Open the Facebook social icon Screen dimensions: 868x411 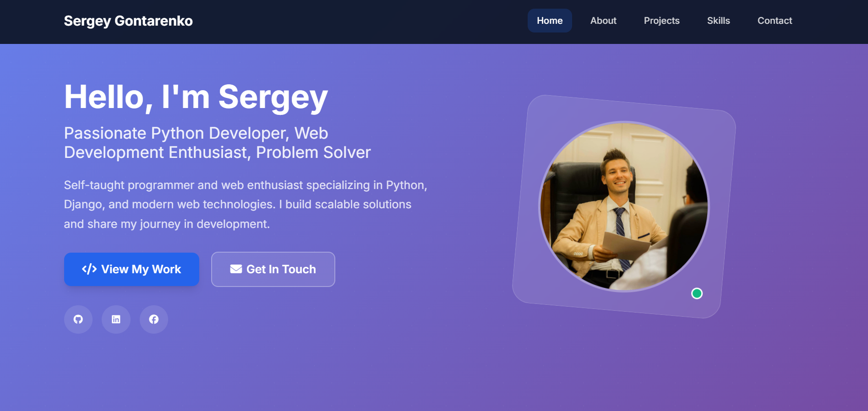[154, 319]
